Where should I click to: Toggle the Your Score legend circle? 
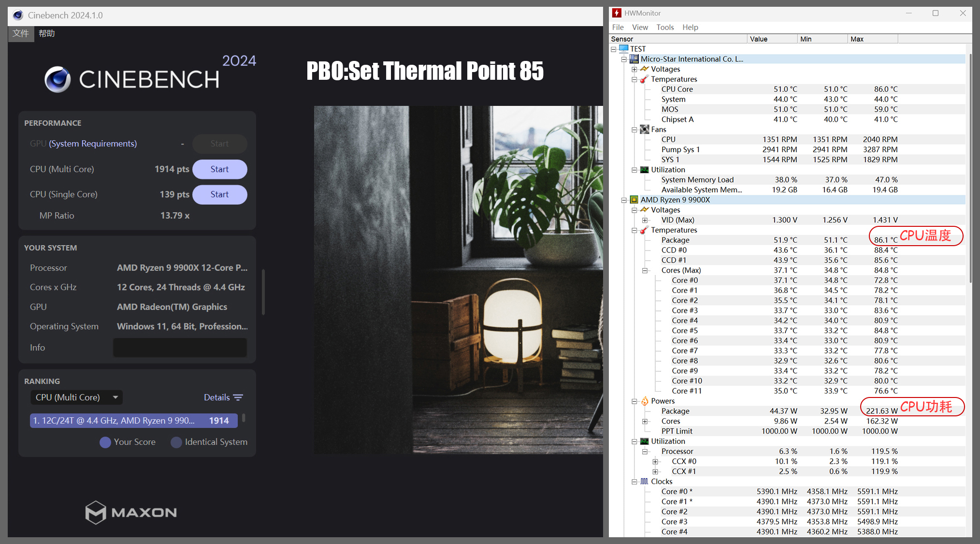tap(105, 442)
